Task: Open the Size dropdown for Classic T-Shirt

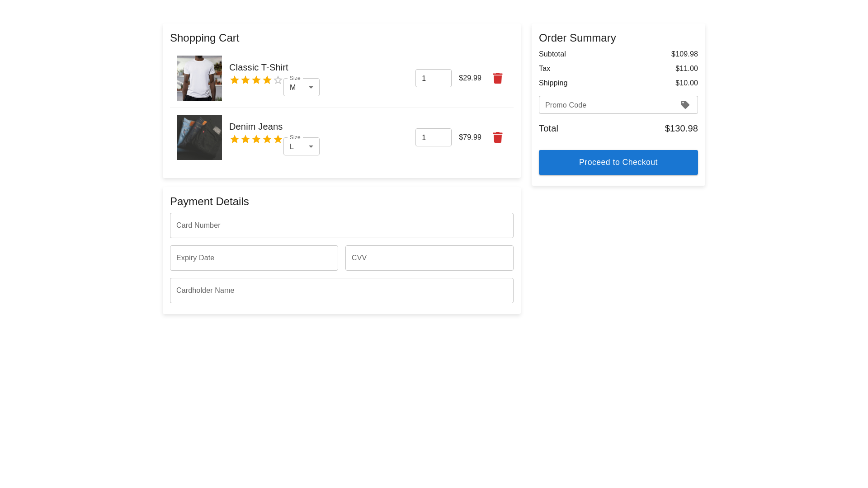Action: pos(301,87)
